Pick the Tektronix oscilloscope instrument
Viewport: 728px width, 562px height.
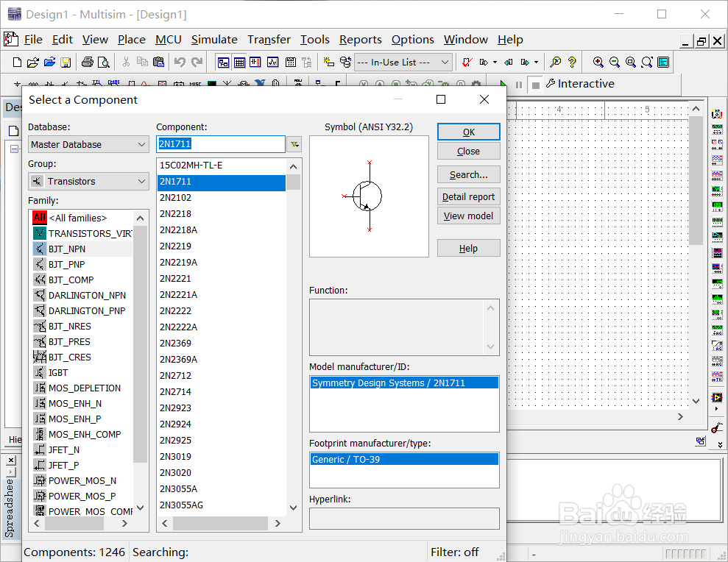[x=717, y=377]
